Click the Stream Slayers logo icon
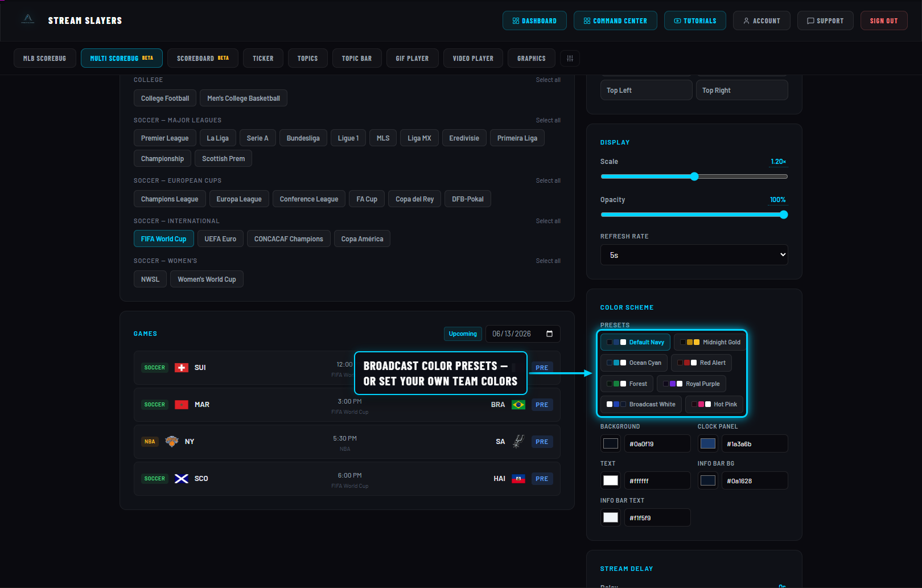 point(28,20)
